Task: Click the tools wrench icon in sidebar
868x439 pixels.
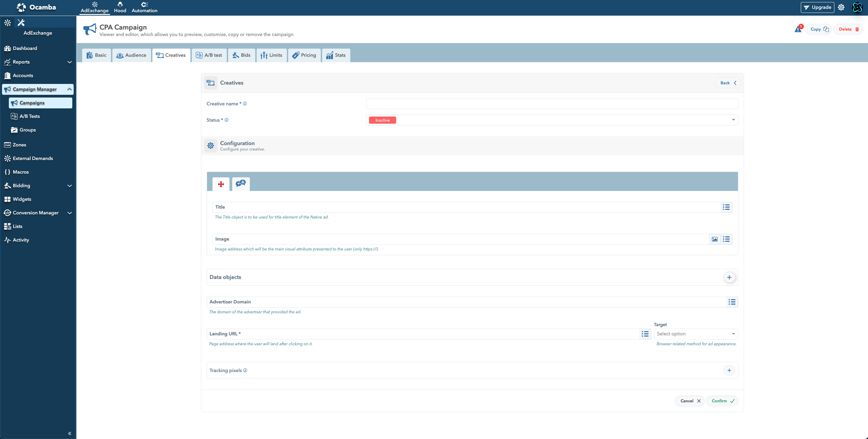Action: (x=21, y=23)
